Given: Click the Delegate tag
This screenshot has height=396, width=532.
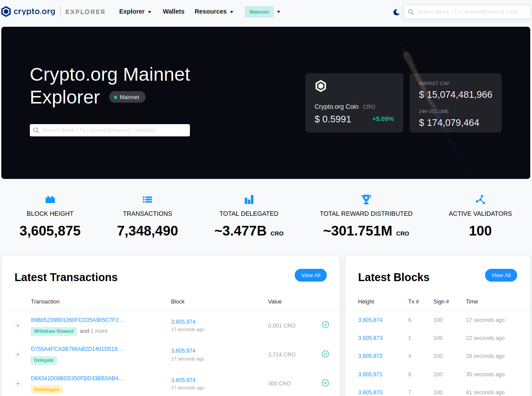Looking at the screenshot, I should (x=44, y=360).
